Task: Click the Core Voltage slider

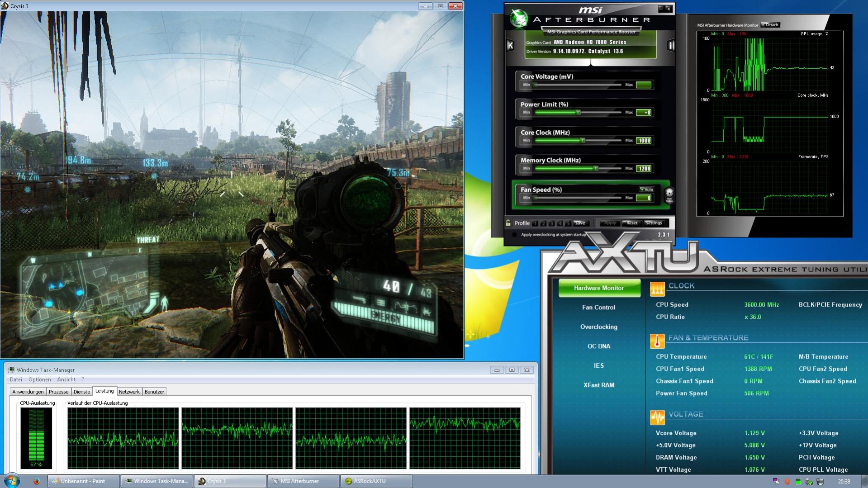Action: click(578, 85)
